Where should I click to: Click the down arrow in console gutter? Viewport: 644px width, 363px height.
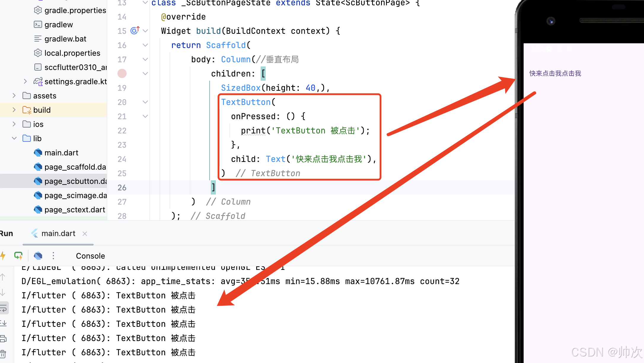pyautogui.click(x=3, y=292)
